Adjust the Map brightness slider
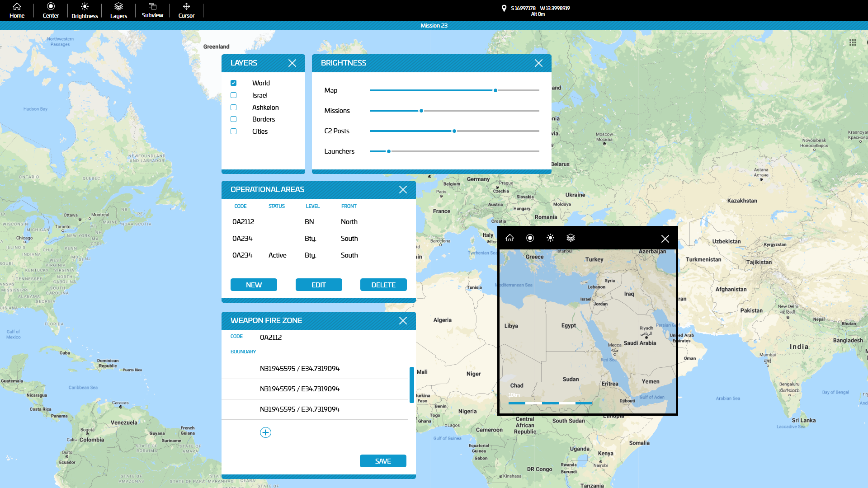This screenshot has height=488, width=868. tap(495, 90)
